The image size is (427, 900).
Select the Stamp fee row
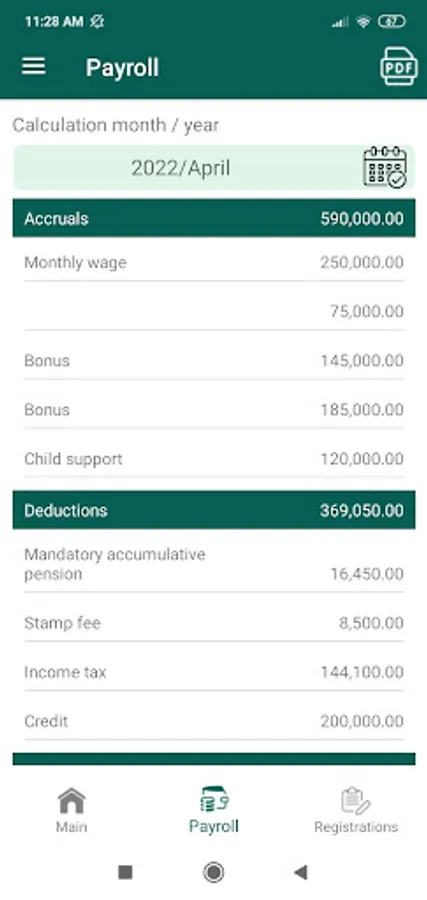[x=214, y=623]
